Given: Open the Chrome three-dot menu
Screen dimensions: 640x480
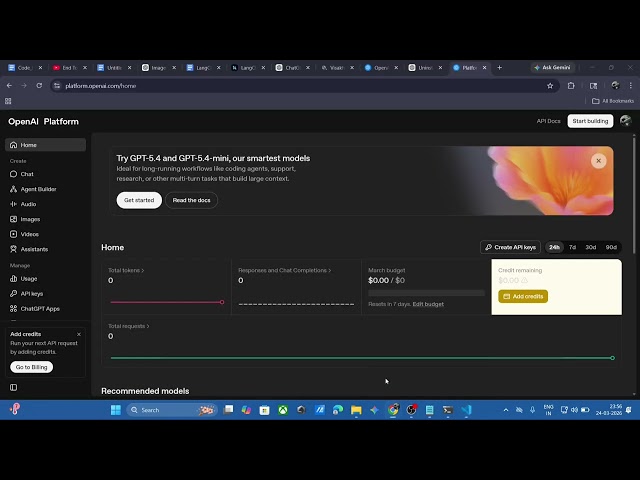Looking at the screenshot, I should [x=631, y=86].
